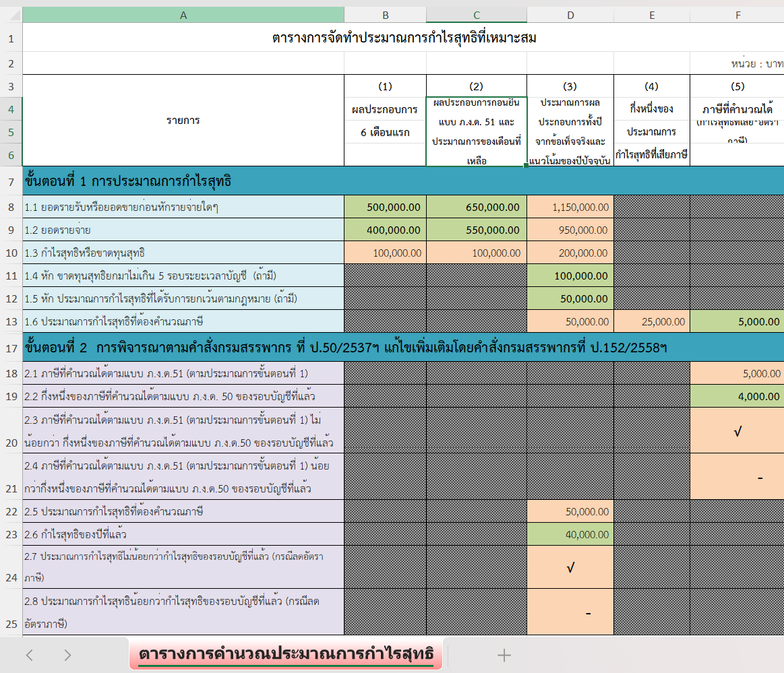Click the 25,000.00 cell in column E
Screen dimensions: 784x673
651,322
